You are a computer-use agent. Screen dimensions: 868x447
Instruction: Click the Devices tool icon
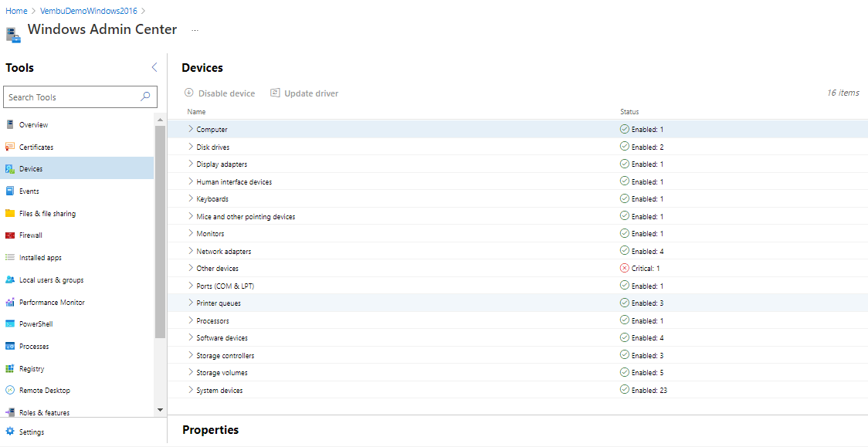(9, 169)
